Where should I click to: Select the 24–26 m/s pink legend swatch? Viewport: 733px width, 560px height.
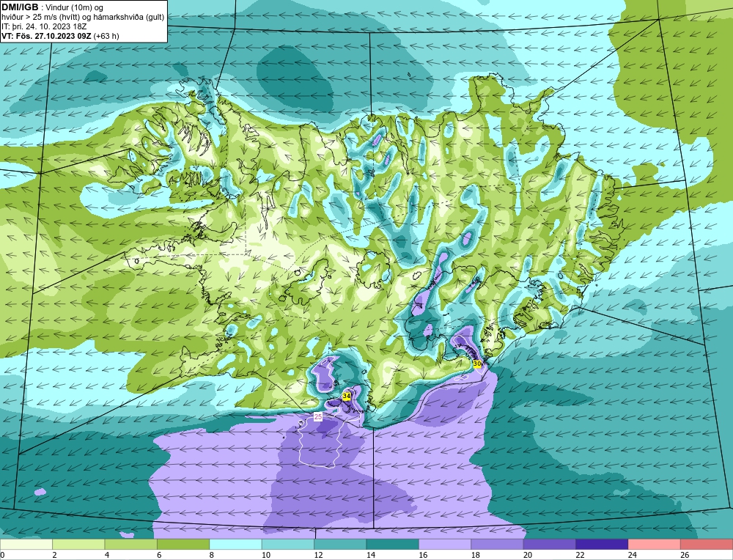pos(655,544)
